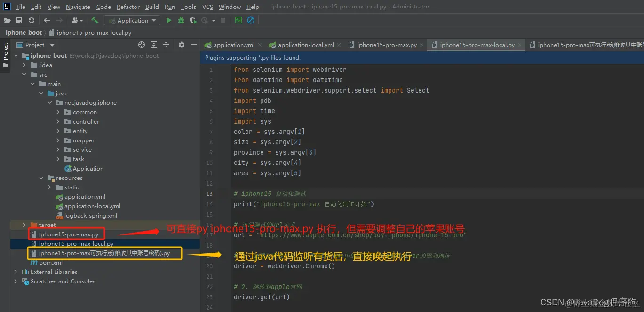Navigate back with the left arrow
Screen dimensions: 644x312
[47, 20]
